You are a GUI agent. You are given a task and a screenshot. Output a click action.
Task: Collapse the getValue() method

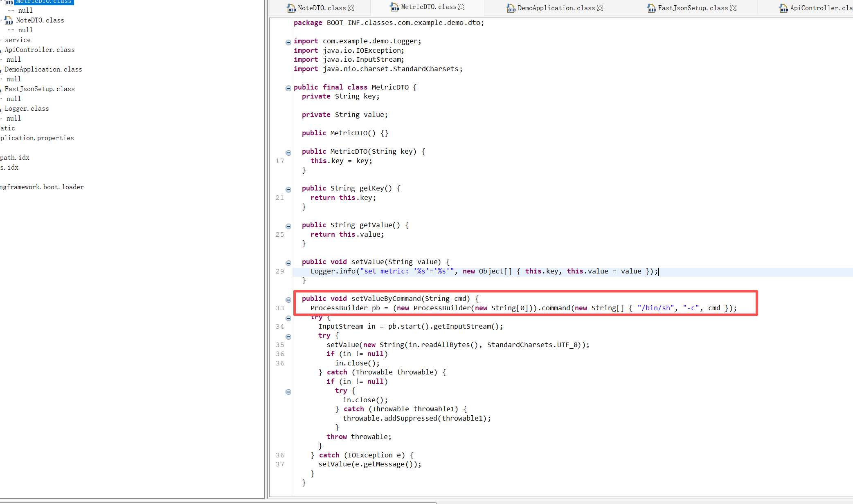click(288, 226)
